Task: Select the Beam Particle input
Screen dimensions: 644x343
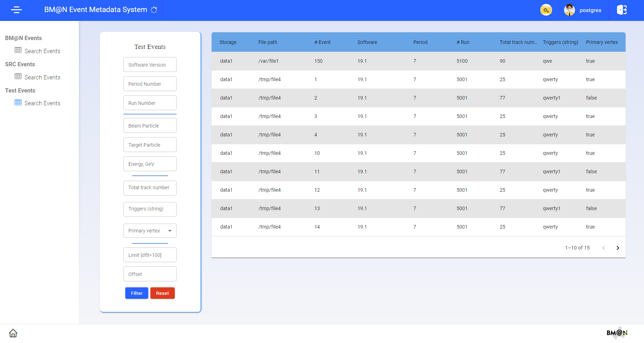Action: pyautogui.click(x=150, y=126)
